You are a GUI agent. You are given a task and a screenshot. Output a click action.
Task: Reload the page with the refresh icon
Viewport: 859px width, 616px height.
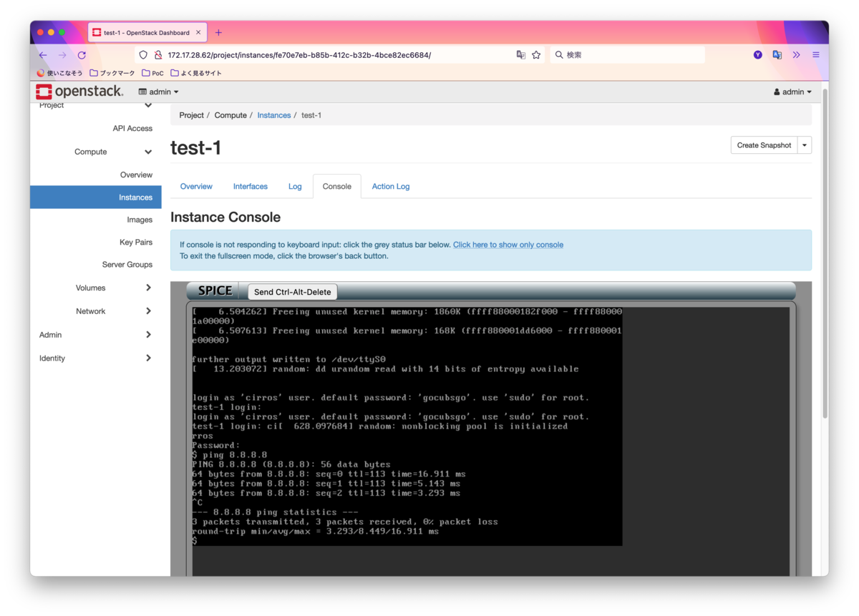82,55
